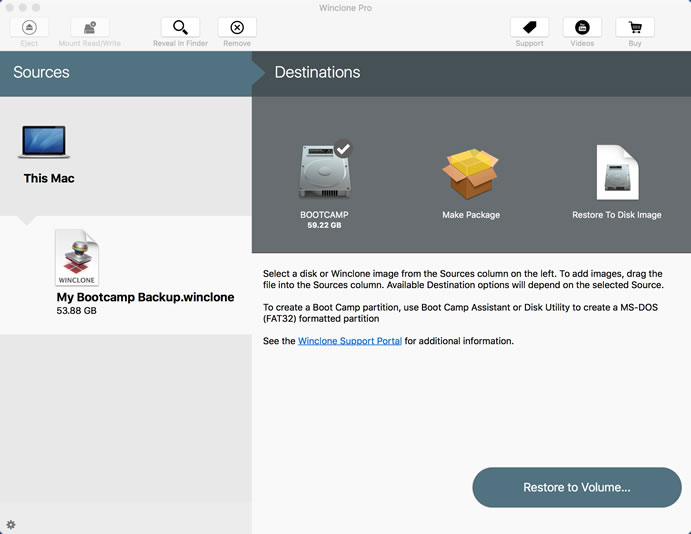Click the Make Package label
Screen dimensions: 691x534
point(471,215)
